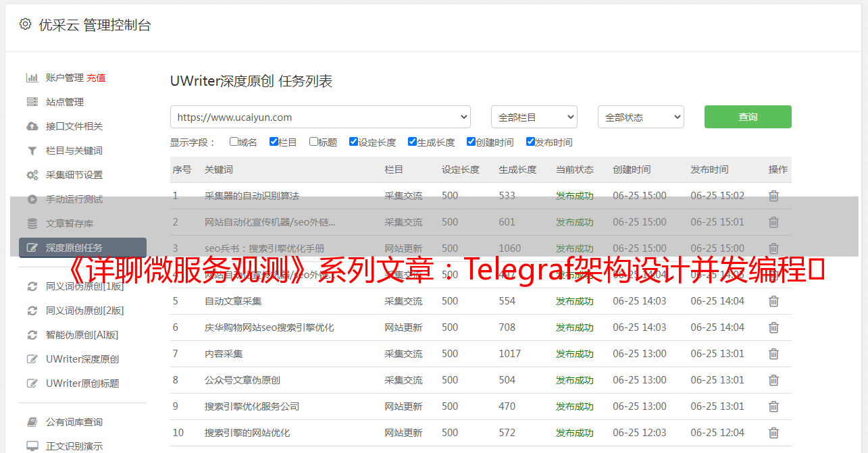Click the gear icon beside 优采云 管理控制台
Viewport: 868px width, 453px height.
(25, 24)
